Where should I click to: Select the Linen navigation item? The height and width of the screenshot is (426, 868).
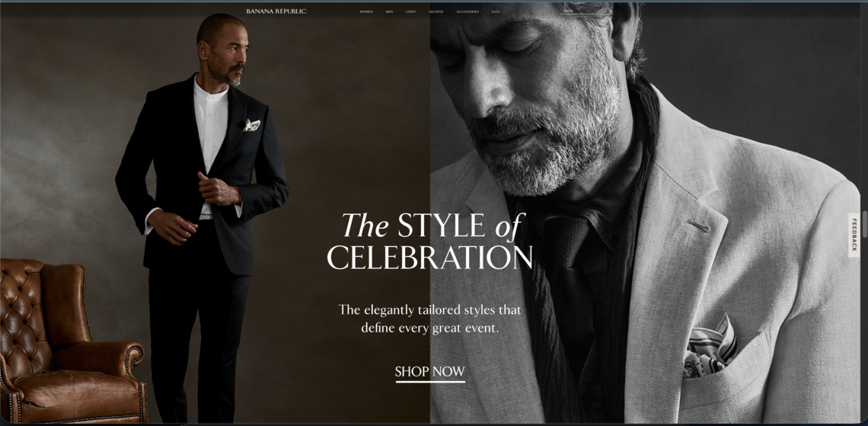pos(410,12)
